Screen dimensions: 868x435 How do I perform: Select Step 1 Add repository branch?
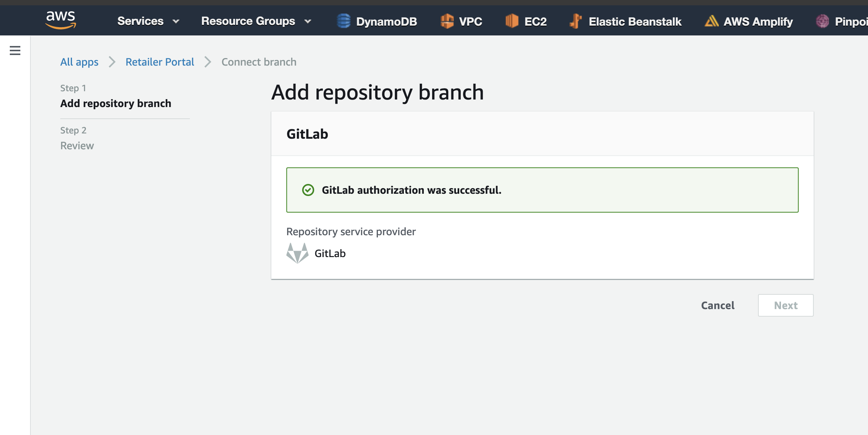tap(116, 96)
